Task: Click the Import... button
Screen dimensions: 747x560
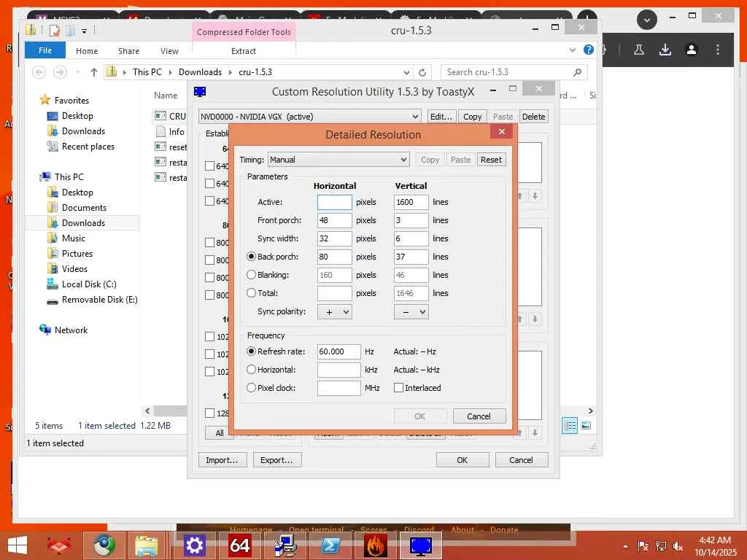Action: [x=222, y=460]
